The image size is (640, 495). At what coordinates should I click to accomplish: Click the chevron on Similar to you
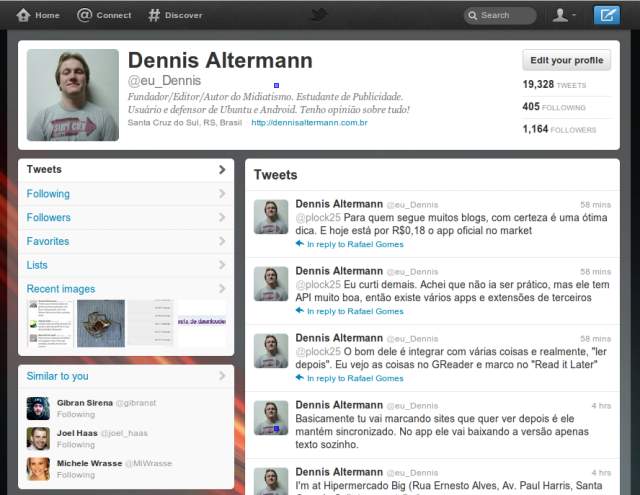222,375
